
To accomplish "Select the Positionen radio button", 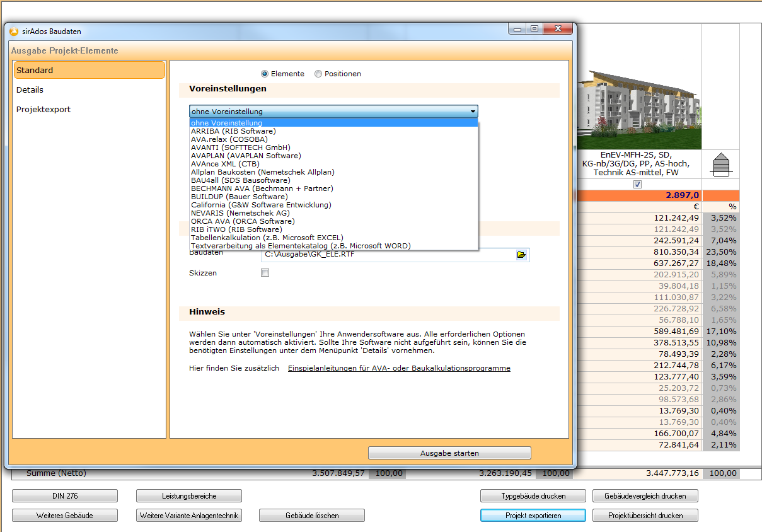I will 318,74.
